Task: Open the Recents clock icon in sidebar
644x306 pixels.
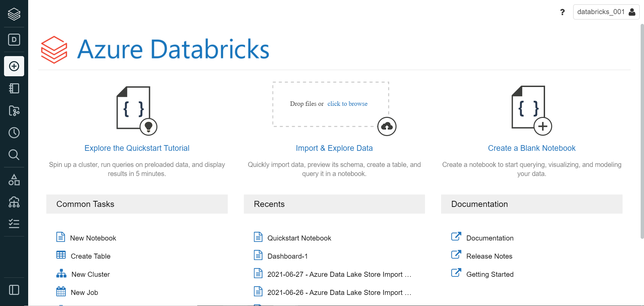Action: [x=14, y=133]
